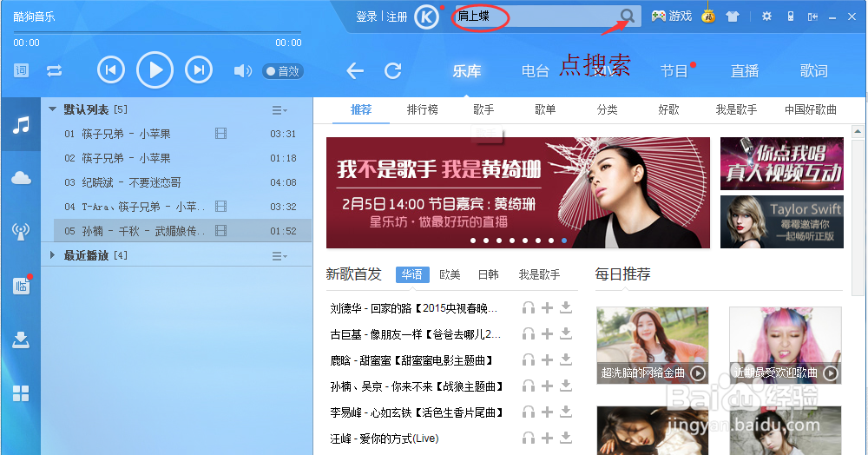
Task: Open song 李易峰 - 心如玄铁
Action: point(418,412)
